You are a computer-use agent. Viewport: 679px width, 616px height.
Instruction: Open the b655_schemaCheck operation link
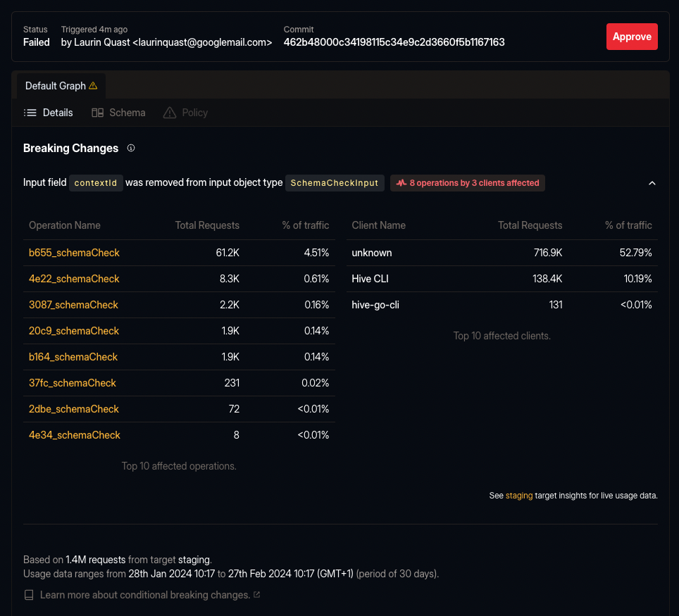point(73,252)
